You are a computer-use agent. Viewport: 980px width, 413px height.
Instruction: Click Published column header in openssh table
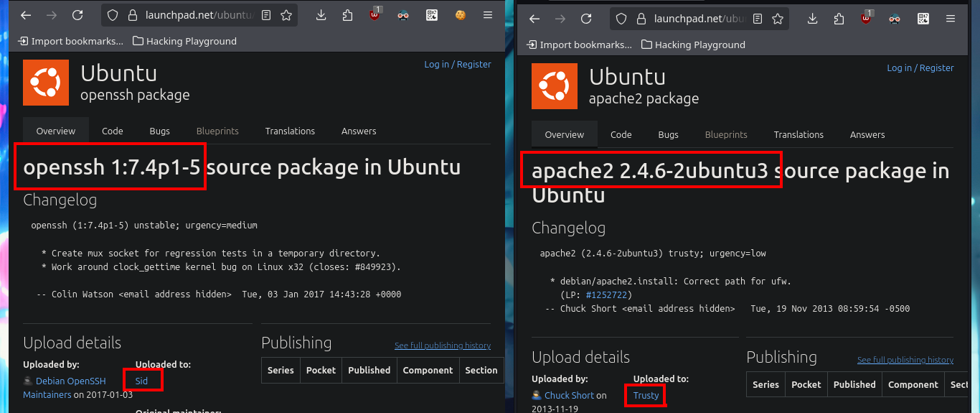369,370
